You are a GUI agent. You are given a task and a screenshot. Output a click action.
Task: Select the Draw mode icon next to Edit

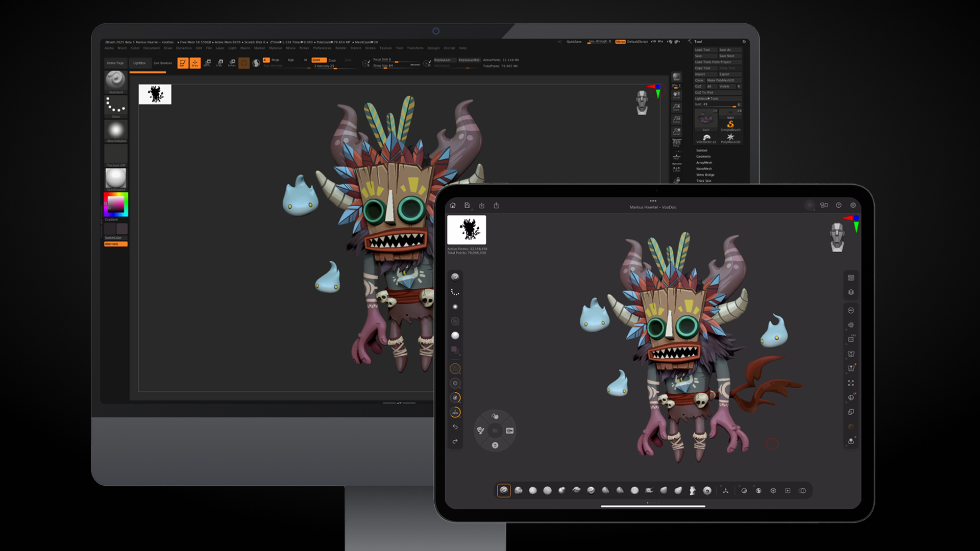195,63
